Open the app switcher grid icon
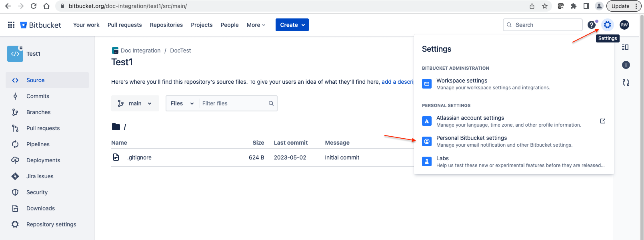This screenshot has width=644, height=240. (11, 25)
